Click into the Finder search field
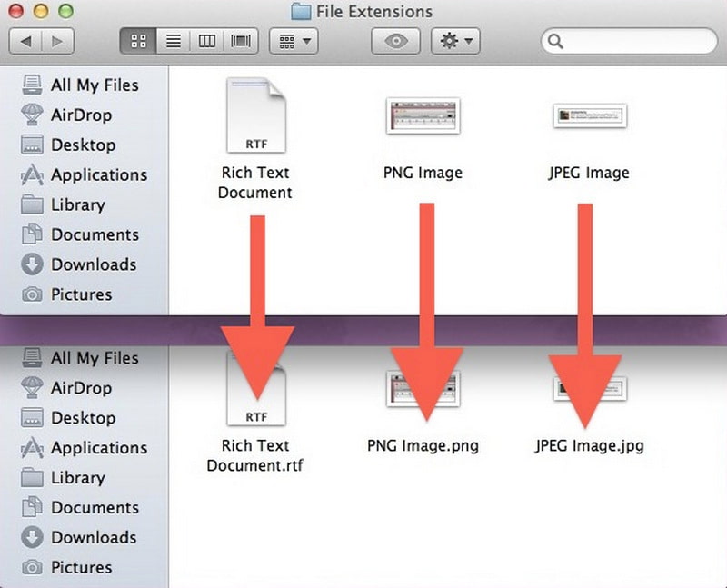Screen dimensions: 727x588 coord(629,41)
